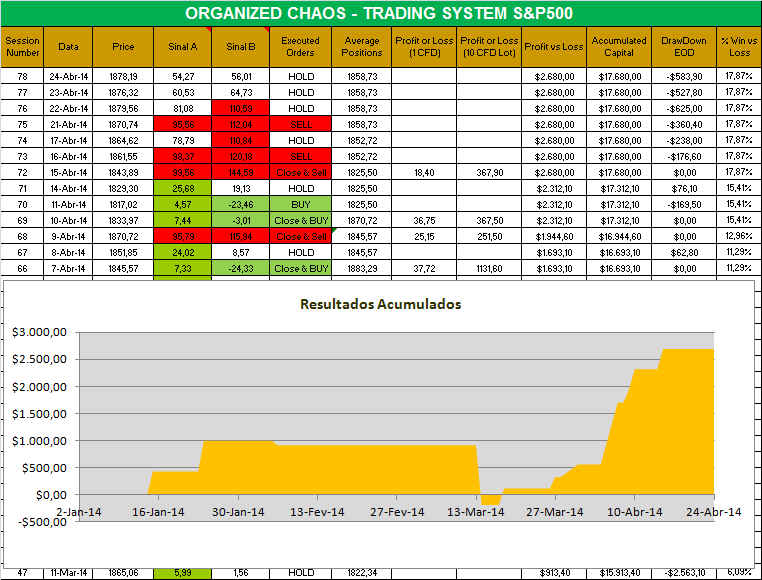Click the SELL cell in row 73
The image size is (762, 580).
(x=300, y=157)
